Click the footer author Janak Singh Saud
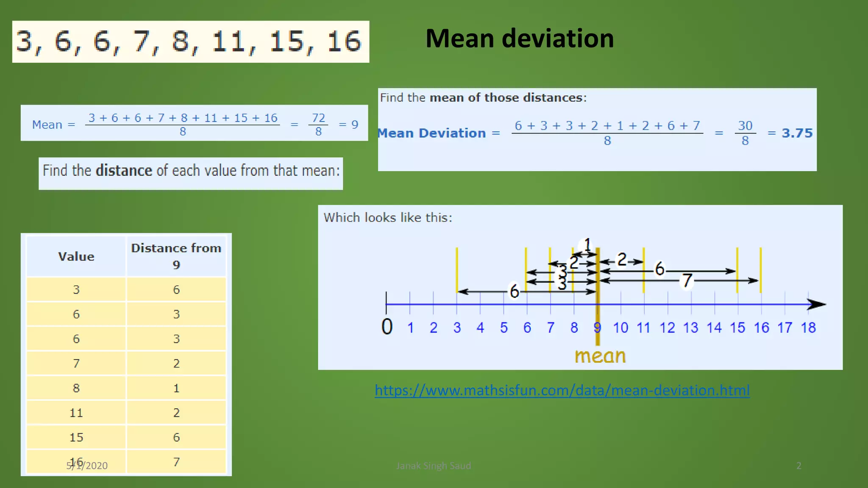Image resolution: width=868 pixels, height=488 pixels. (434, 466)
